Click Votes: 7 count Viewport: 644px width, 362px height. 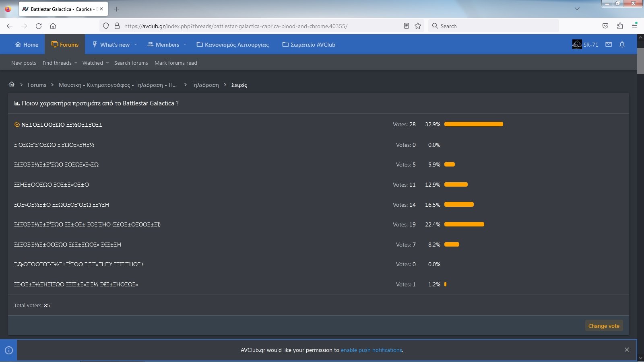point(406,245)
